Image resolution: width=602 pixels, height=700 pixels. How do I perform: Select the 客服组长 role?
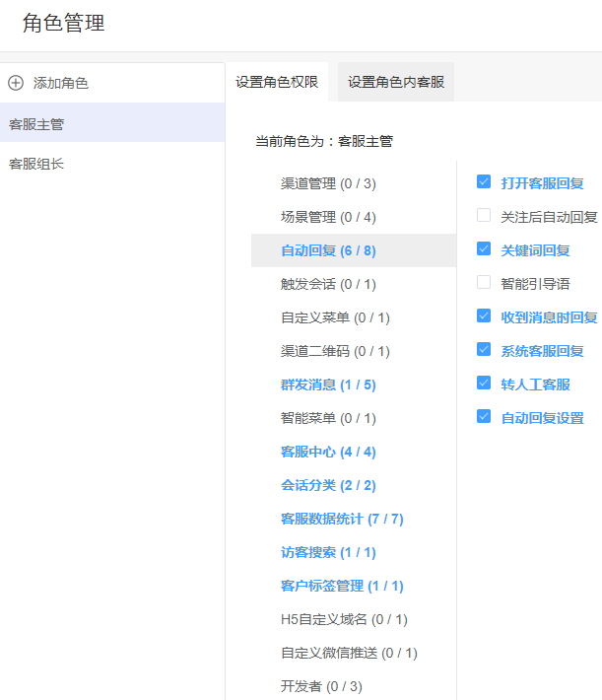112,164
